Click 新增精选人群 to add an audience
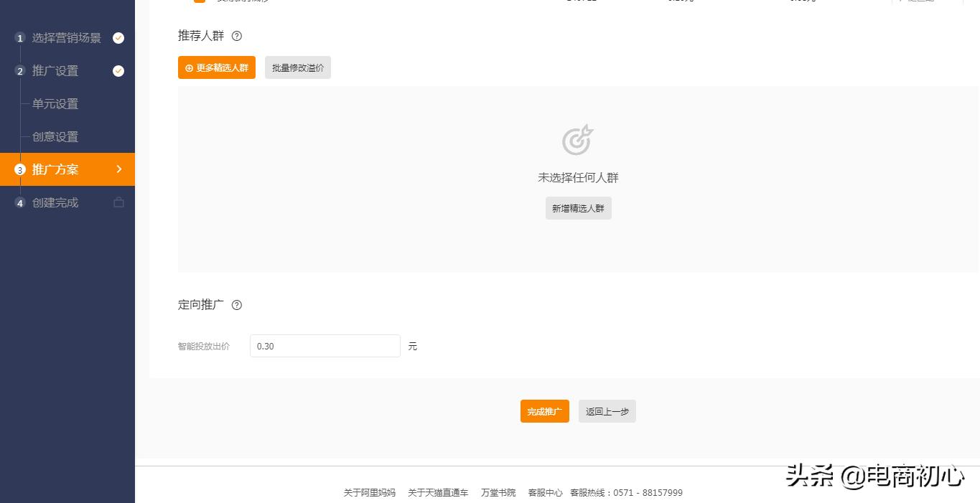The image size is (980, 503). pyautogui.click(x=578, y=208)
